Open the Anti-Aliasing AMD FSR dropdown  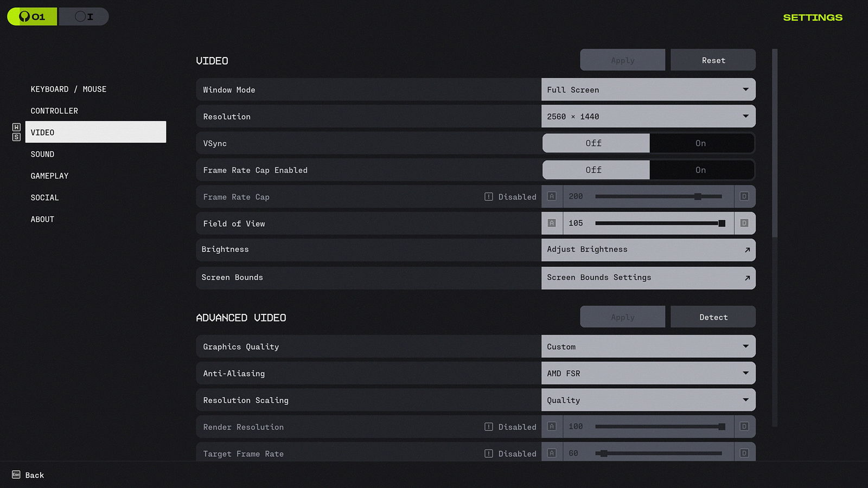[648, 374]
